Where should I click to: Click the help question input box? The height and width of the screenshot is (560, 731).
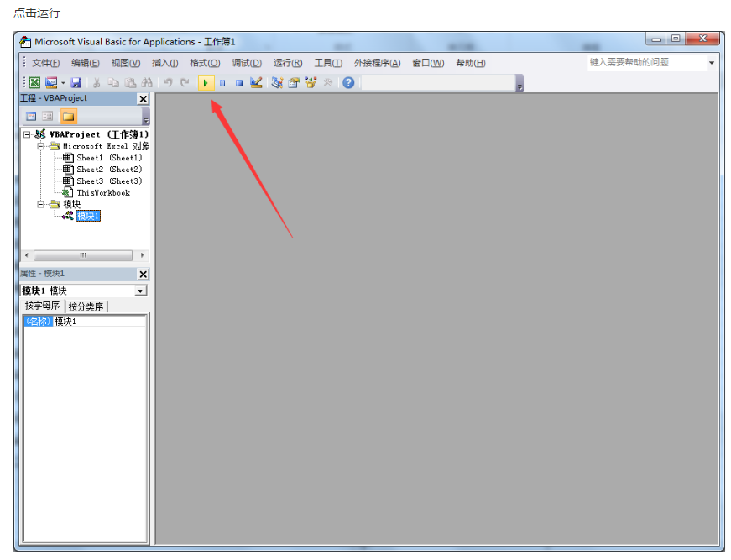click(647, 62)
